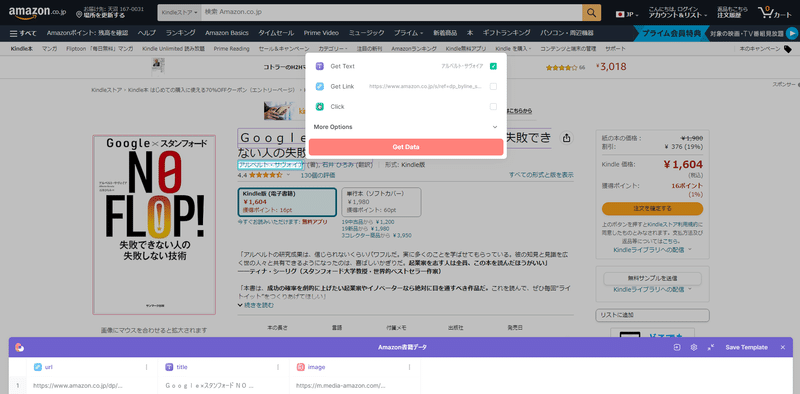This screenshot has width=800, height=394.
Task: Open the カテゴリー dropdown in Kindle subnav
Action: (x=333, y=49)
